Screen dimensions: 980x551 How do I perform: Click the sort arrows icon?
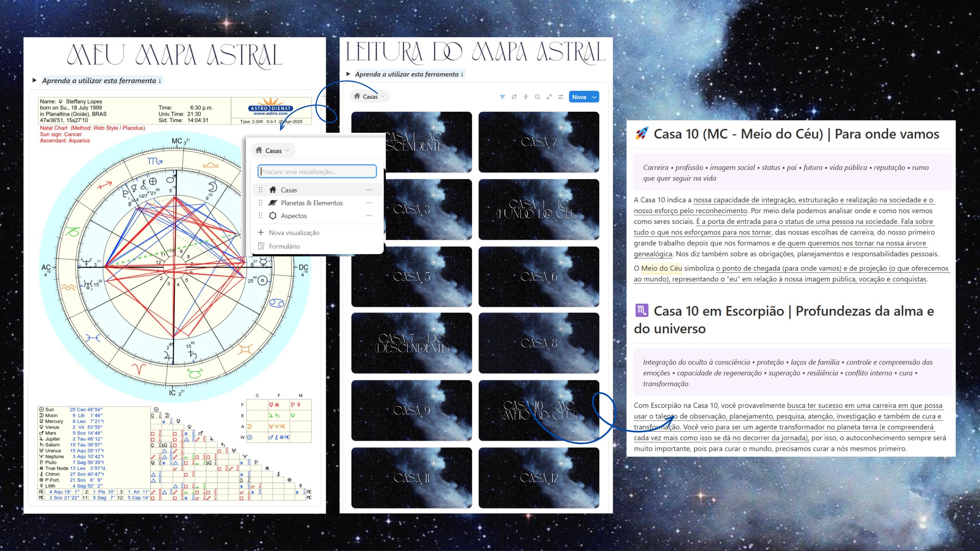click(514, 97)
